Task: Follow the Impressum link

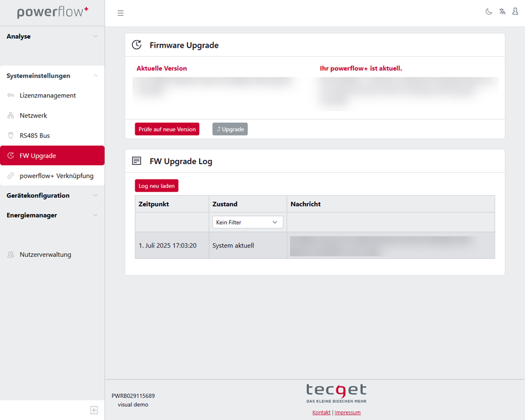Action: click(x=348, y=412)
